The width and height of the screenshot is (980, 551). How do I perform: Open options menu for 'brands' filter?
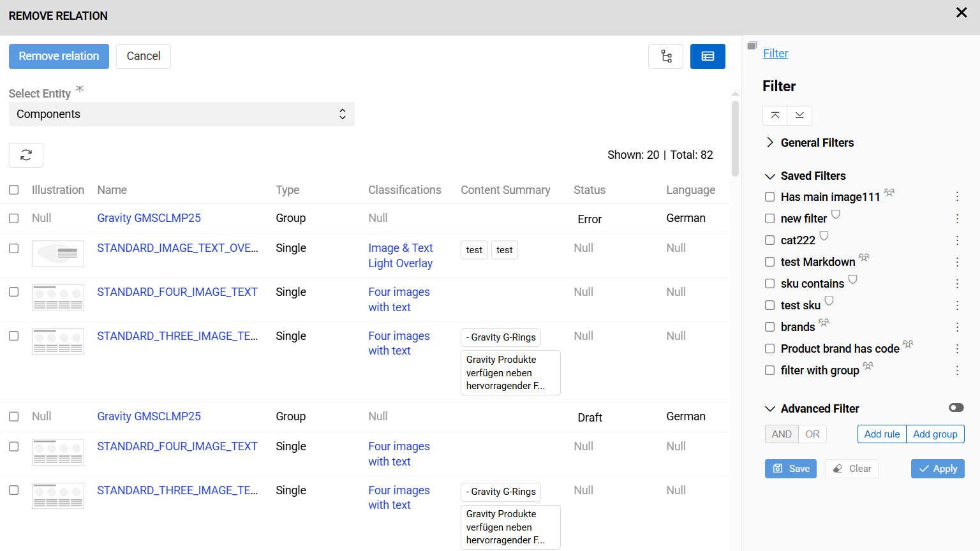(957, 327)
